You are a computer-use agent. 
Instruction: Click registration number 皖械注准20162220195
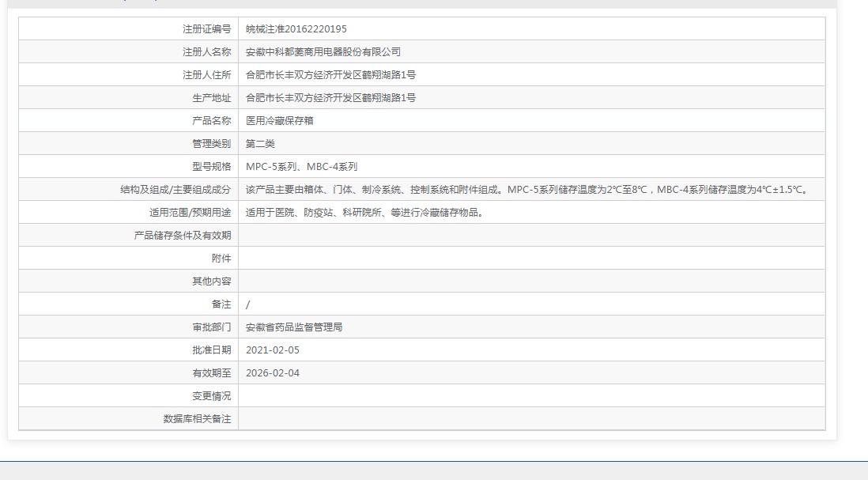click(x=296, y=29)
